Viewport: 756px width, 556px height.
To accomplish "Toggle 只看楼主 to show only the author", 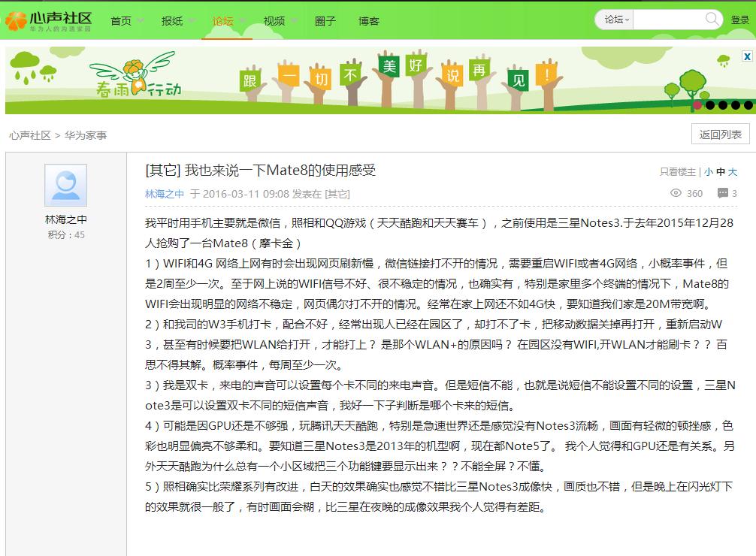I will [x=679, y=171].
